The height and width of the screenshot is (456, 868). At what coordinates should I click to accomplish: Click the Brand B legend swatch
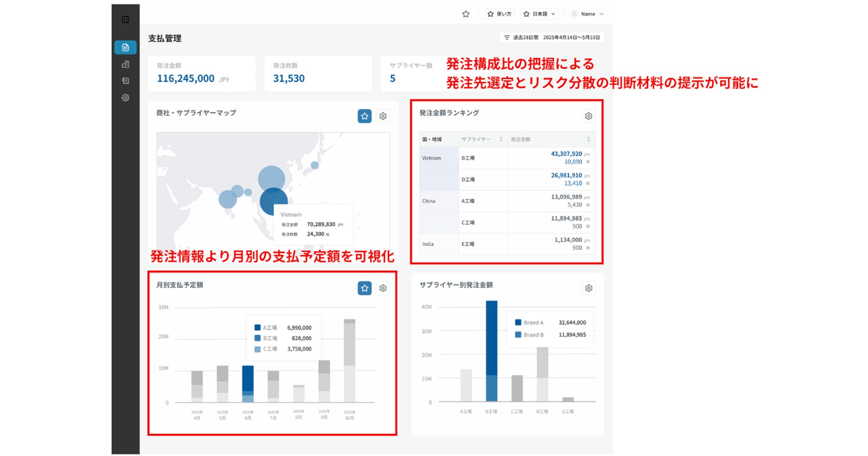point(518,334)
